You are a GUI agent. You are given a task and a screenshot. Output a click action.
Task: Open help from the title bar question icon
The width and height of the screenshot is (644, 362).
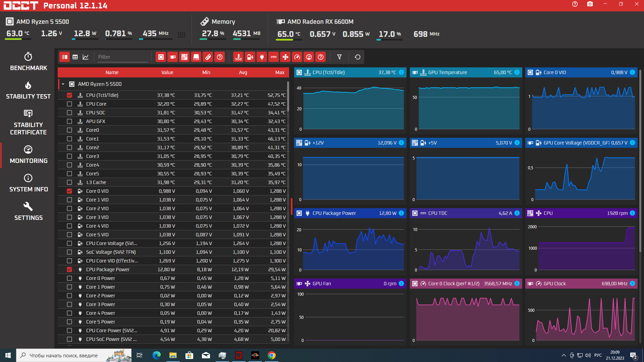[x=575, y=4]
